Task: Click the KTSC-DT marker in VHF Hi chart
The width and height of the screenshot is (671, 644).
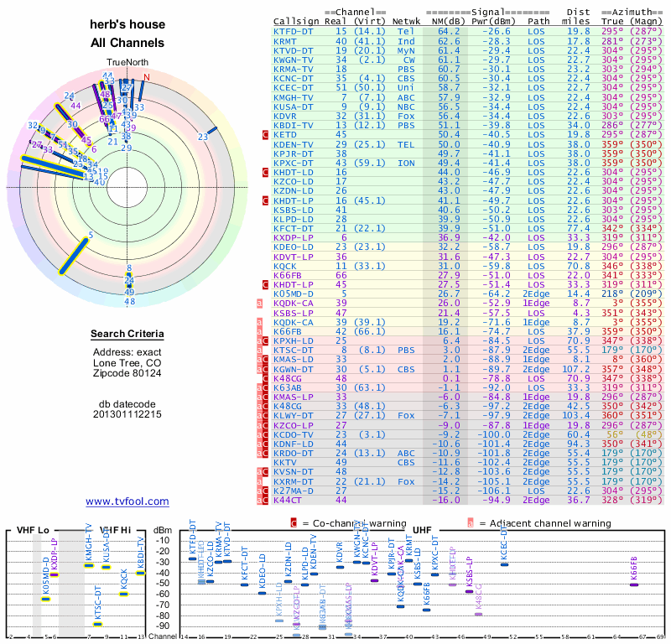Action: click(x=98, y=625)
